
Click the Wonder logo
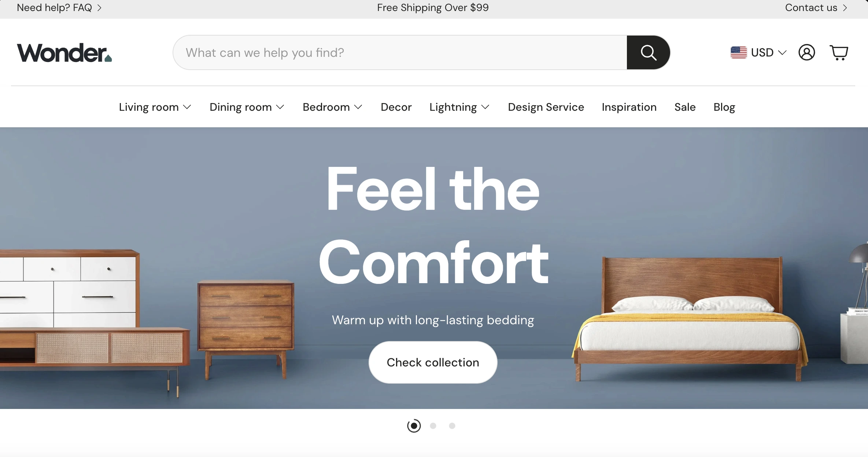tap(64, 53)
